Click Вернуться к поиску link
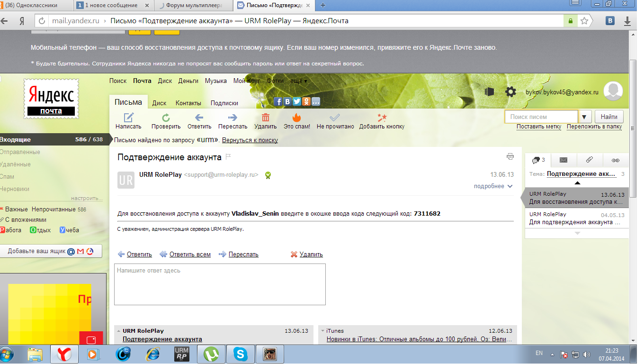The image size is (644, 364). pos(250,140)
